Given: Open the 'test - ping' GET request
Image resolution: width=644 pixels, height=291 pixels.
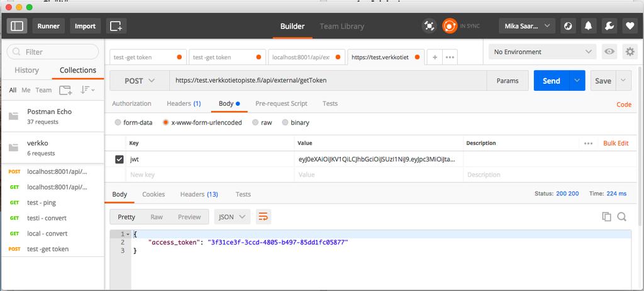Looking at the screenshot, I should point(53,203).
